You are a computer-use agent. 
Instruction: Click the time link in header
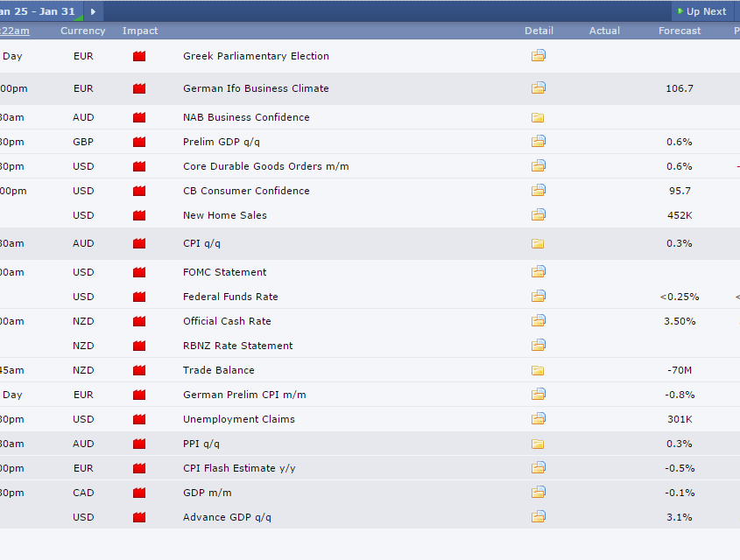tap(15, 31)
